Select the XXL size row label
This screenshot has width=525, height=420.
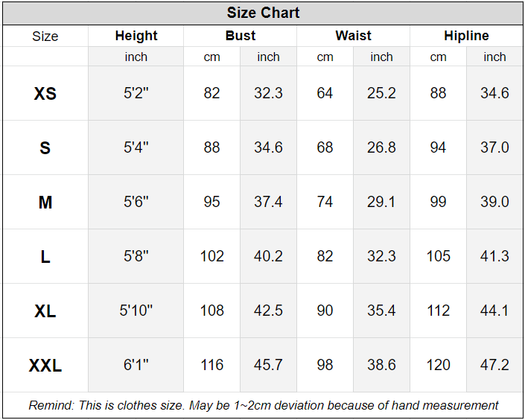click(45, 366)
